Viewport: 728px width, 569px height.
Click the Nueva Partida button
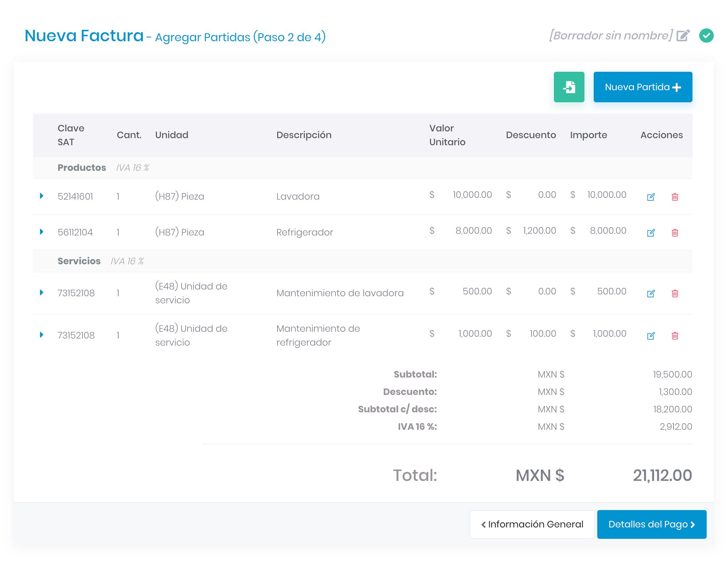click(642, 87)
